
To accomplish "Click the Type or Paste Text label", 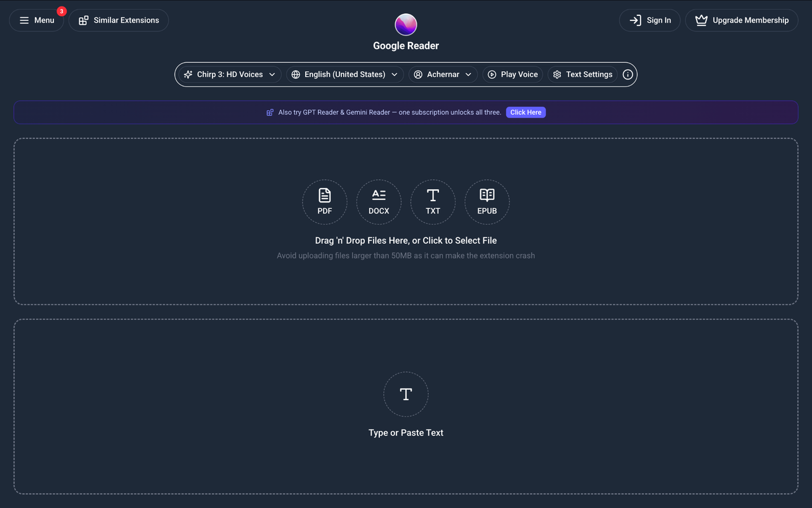I will (x=406, y=432).
